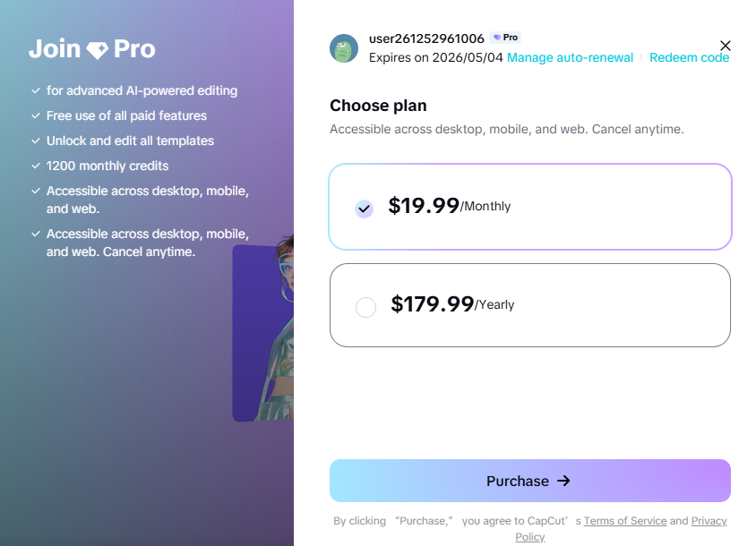Click the Redeem code link

[690, 57]
